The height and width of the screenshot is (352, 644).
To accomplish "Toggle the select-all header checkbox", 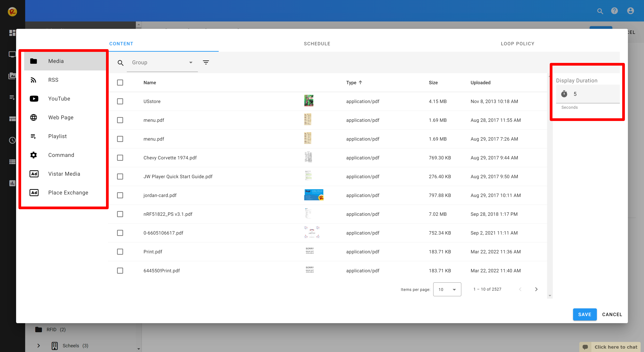I will [x=120, y=83].
